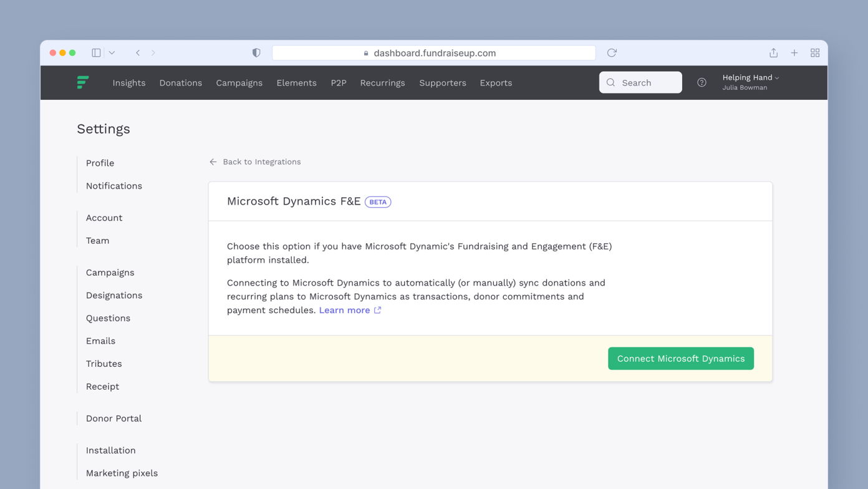Open Donor Portal settings
868x489 pixels.
pyautogui.click(x=114, y=419)
